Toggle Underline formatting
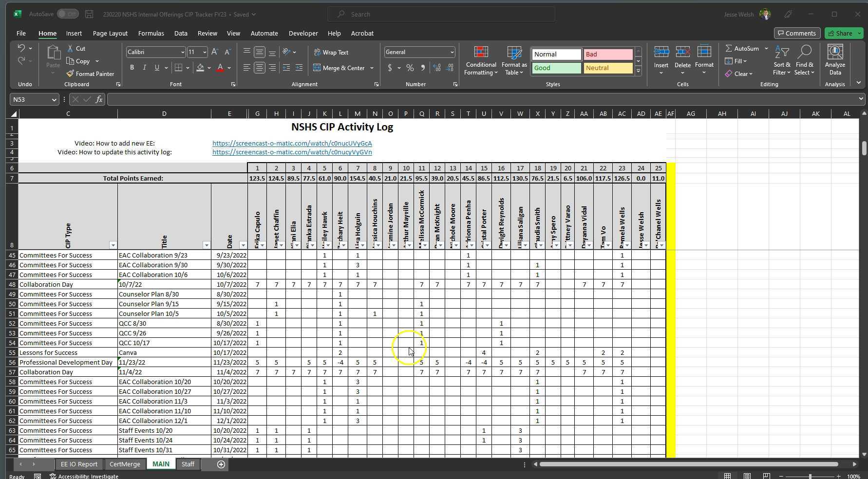 157,68
